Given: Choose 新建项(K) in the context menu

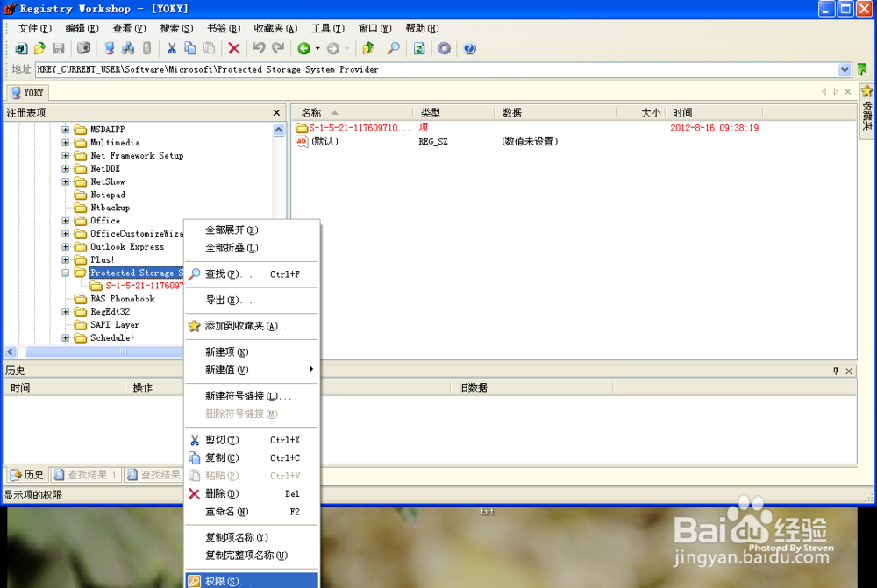Looking at the screenshot, I should tap(252, 351).
